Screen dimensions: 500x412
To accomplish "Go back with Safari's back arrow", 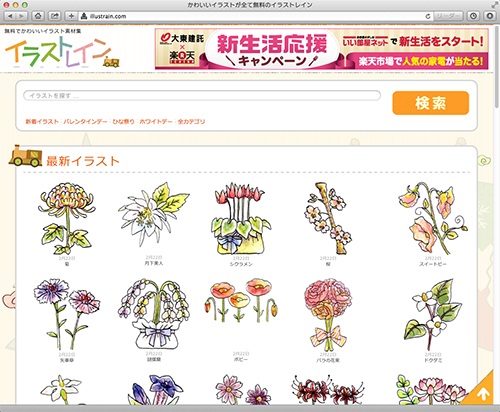I will pyautogui.click(x=10, y=16).
